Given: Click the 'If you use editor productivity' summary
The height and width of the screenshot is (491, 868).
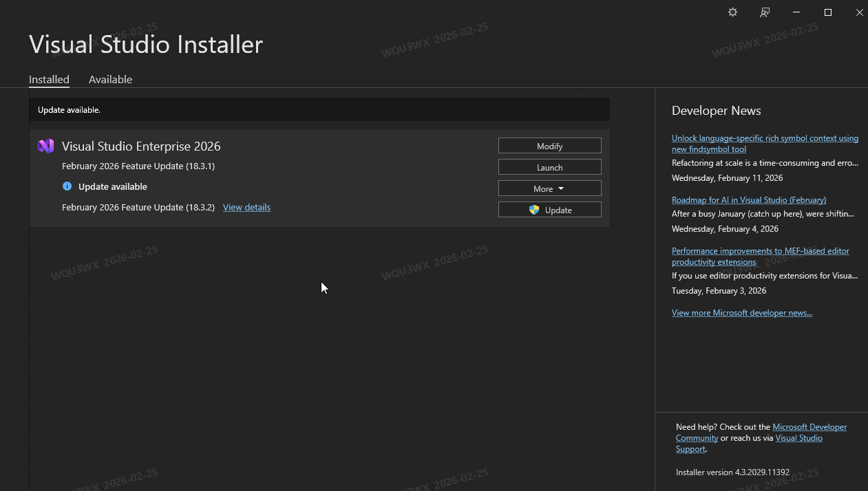Looking at the screenshot, I should coord(765,276).
